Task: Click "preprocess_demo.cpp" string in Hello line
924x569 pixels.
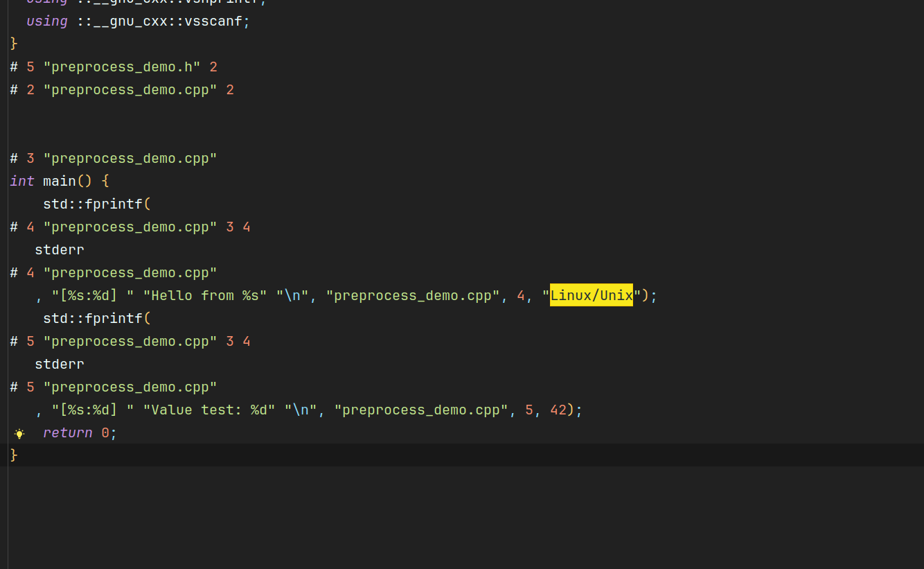Action: (413, 296)
